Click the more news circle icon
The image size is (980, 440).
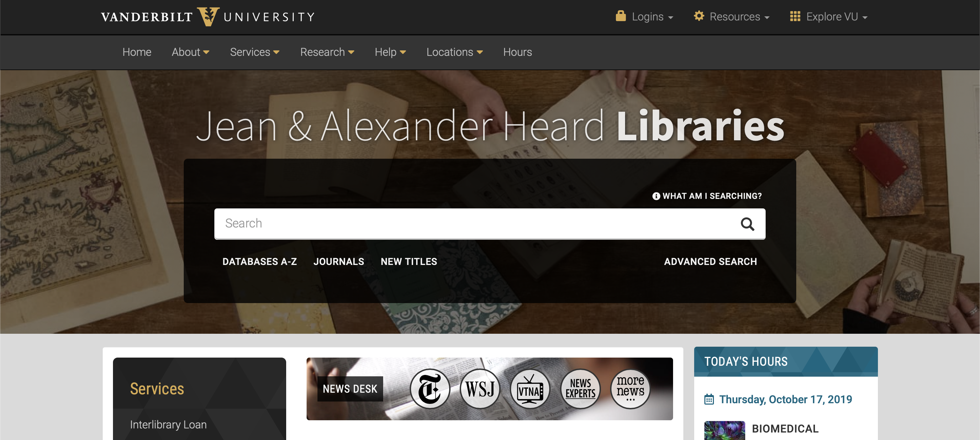[631, 389]
